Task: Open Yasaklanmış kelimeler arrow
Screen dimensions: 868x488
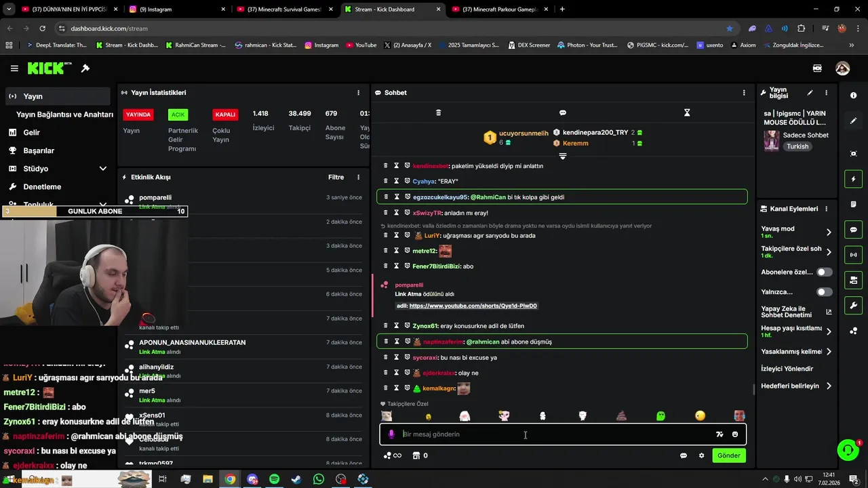Action: (829, 352)
